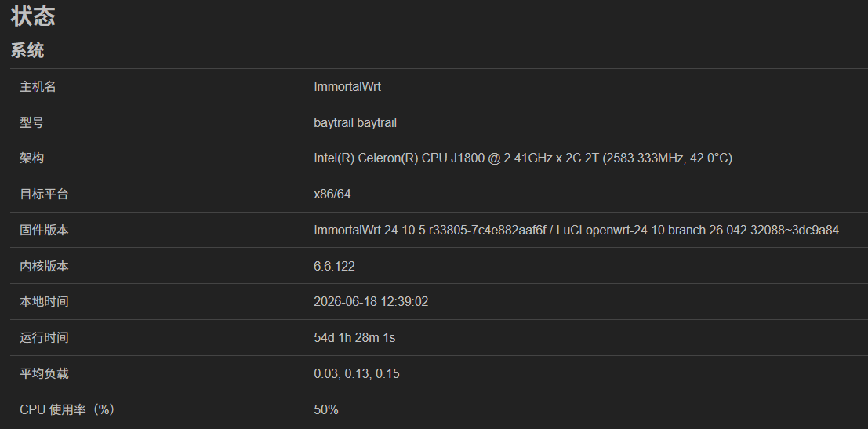Viewport: 868px width, 429px height.
Task: Click the 状态 page heading
Action: [33, 16]
